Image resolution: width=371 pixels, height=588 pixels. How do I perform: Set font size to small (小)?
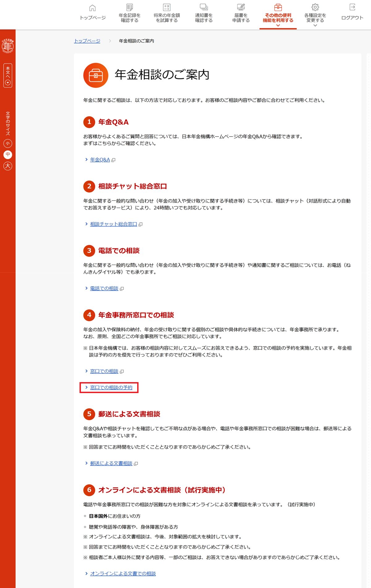click(8, 143)
